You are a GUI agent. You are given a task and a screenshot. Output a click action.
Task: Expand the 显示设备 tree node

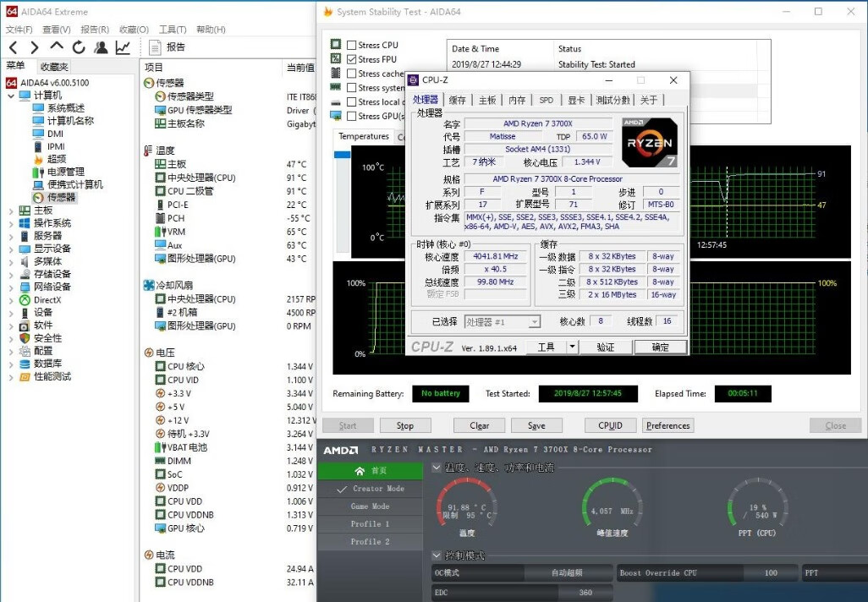[x=11, y=249]
